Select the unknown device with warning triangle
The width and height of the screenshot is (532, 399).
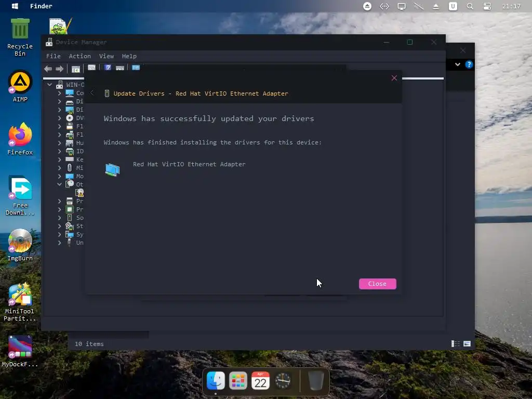click(79, 193)
